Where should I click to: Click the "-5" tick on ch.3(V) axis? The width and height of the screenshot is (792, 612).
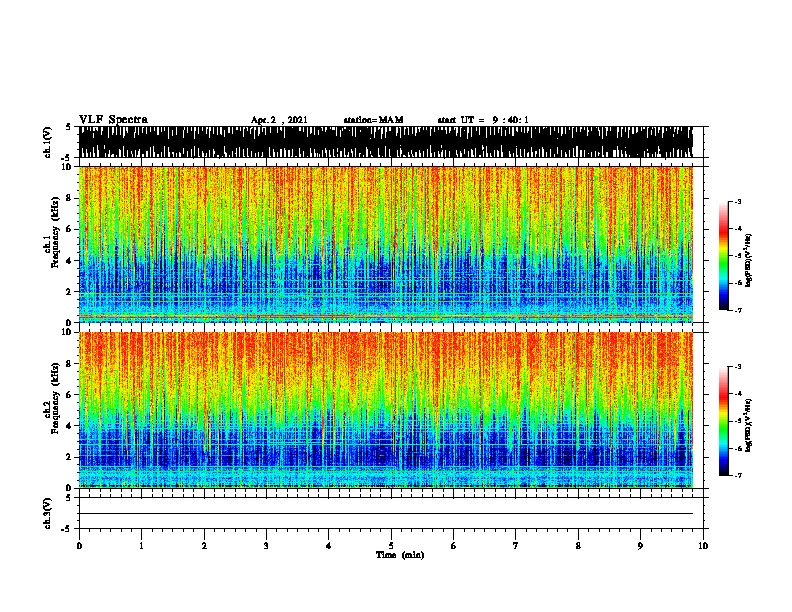click(66, 529)
